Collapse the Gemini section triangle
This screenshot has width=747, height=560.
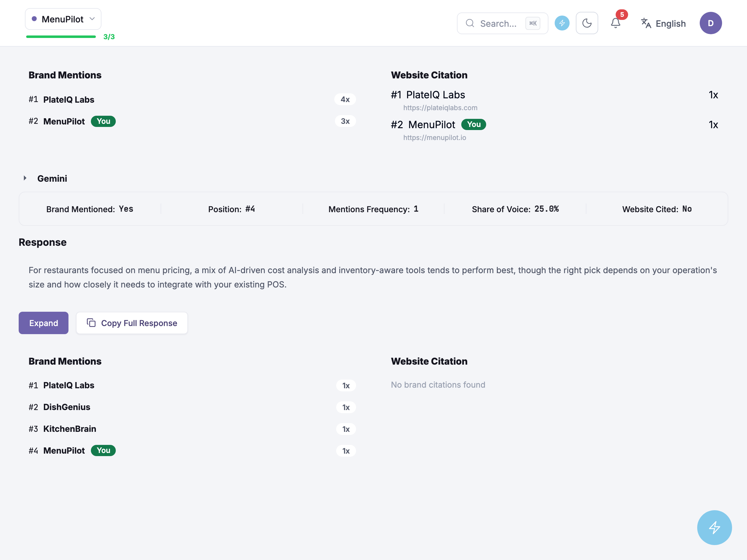coord(25,178)
